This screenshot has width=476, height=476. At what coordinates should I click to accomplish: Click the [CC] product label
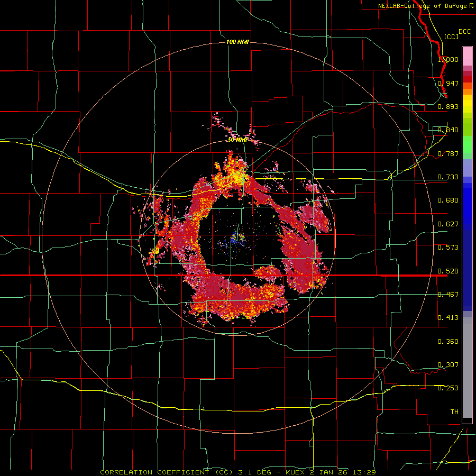(451, 36)
